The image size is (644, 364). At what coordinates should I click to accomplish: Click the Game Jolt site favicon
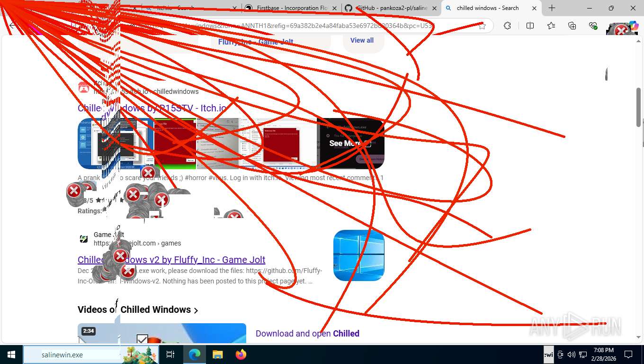[x=83, y=239]
